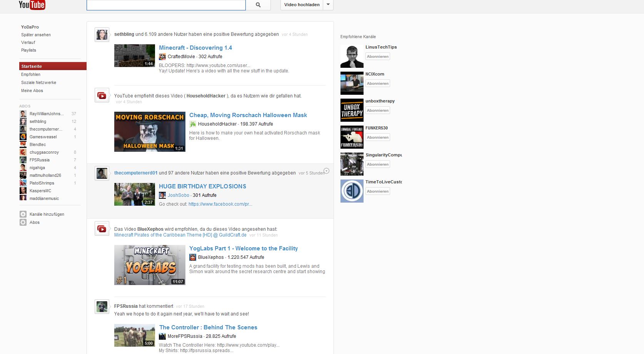This screenshot has width=644, height=354.
Task: Open Minecraft - Discovering 1.4 title link
Action: pos(195,48)
